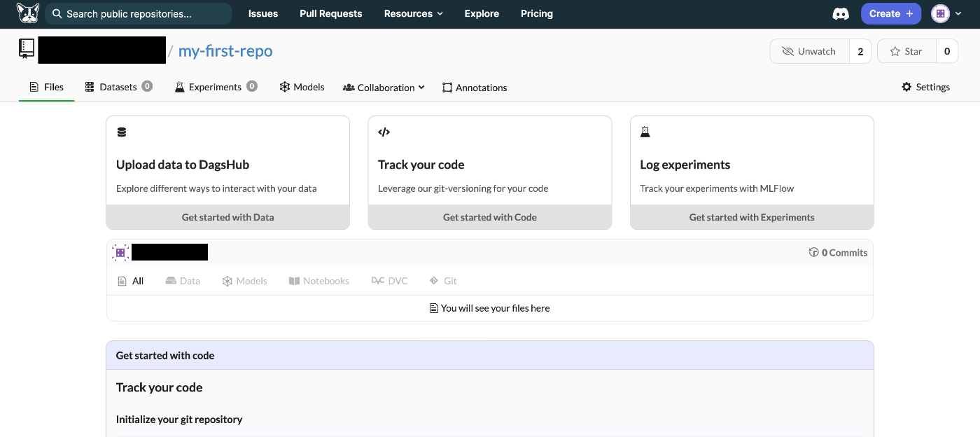Viewport: 980px width, 437px height.
Task: Switch to the Datasets tab
Action: (x=118, y=87)
